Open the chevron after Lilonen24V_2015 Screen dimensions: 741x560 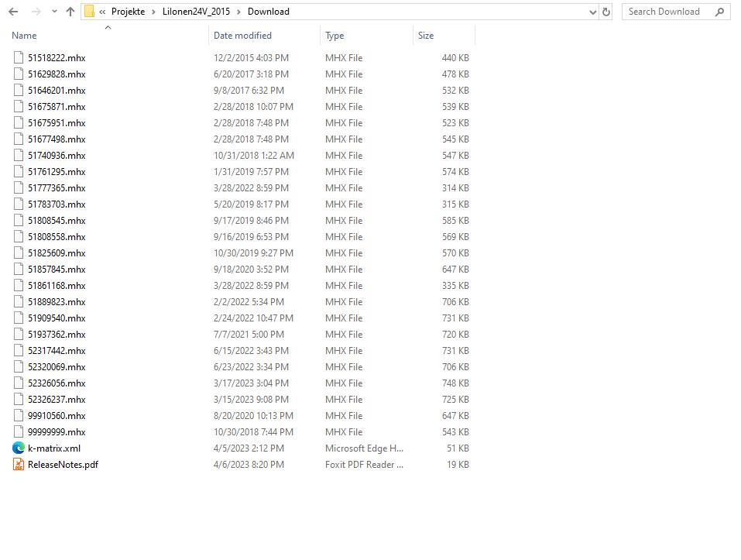click(x=238, y=12)
